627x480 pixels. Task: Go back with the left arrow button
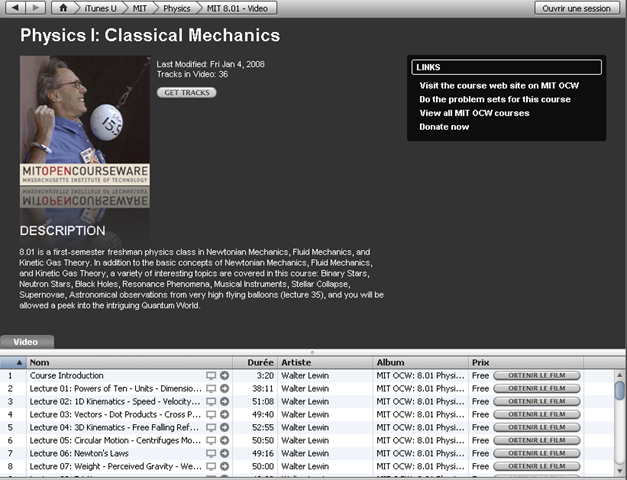12,8
